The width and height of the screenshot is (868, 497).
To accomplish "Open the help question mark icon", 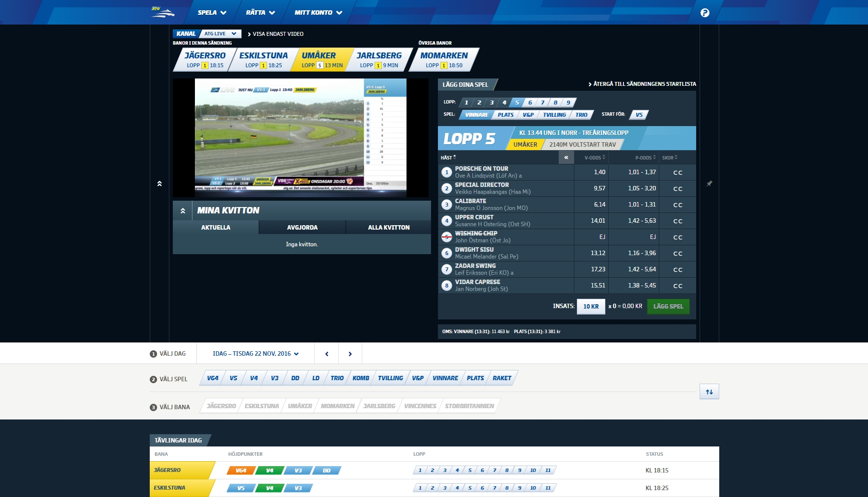I will (x=705, y=13).
